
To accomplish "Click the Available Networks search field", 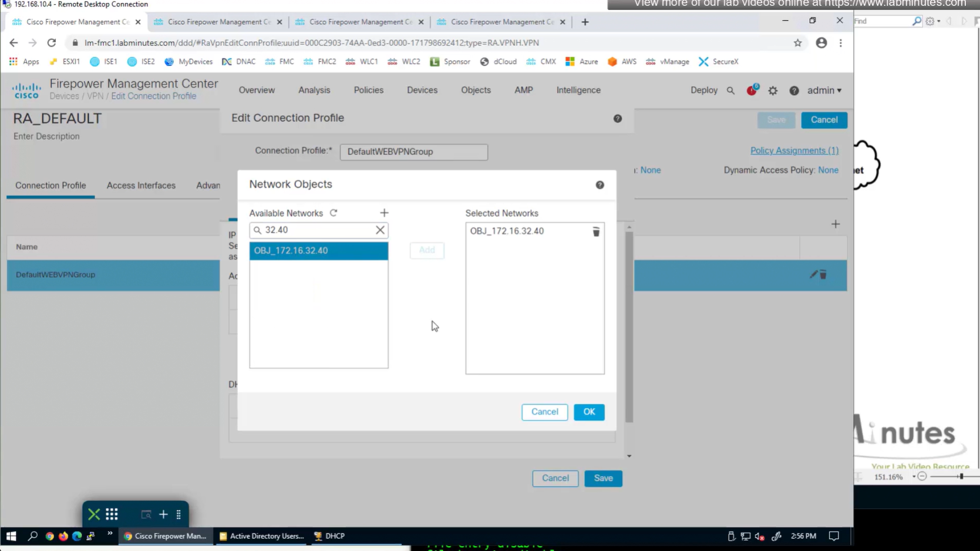I will pos(317,230).
